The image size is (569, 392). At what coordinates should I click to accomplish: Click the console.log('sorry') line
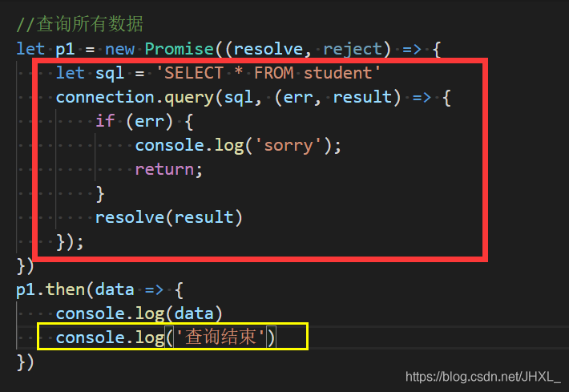(238, 146)
